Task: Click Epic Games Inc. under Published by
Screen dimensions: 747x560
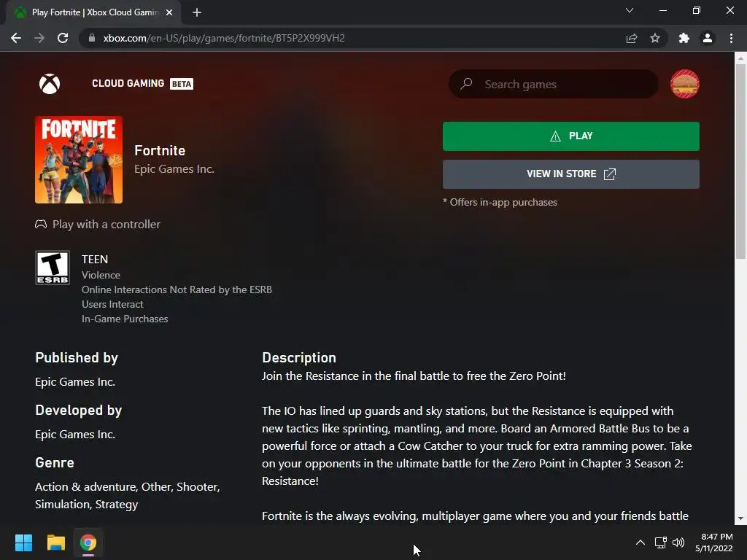Action: click(75, 382)
